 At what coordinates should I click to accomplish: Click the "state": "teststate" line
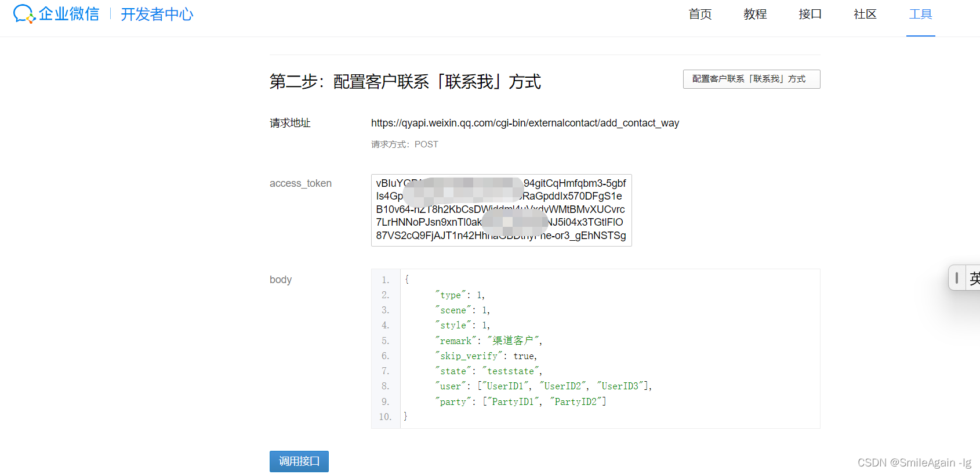point(489,371)
